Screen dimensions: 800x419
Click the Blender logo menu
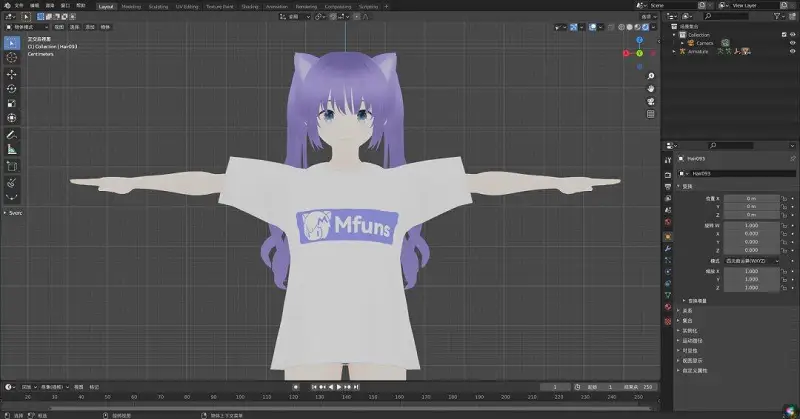(7, 6)
